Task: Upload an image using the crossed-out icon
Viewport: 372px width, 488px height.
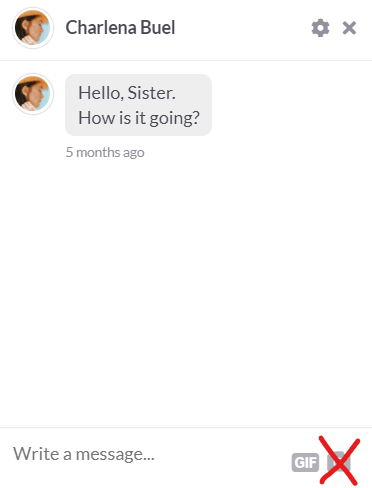Action: click(339, 462)
